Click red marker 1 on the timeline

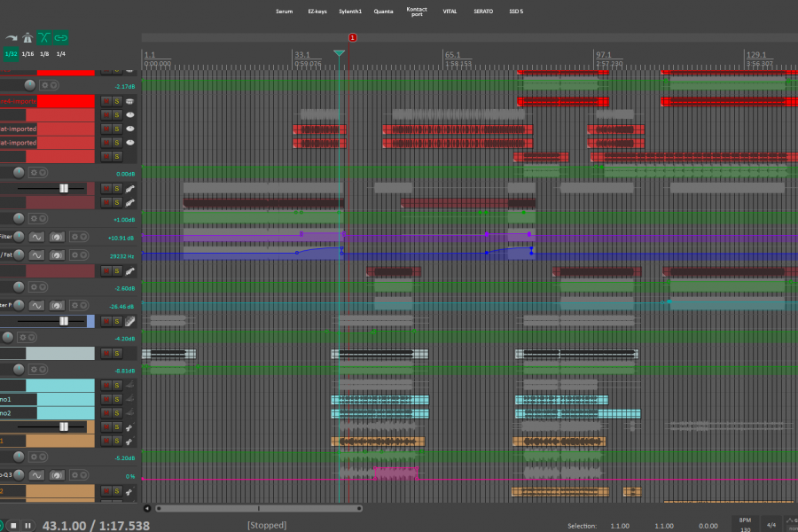click(x=352, y=37)
